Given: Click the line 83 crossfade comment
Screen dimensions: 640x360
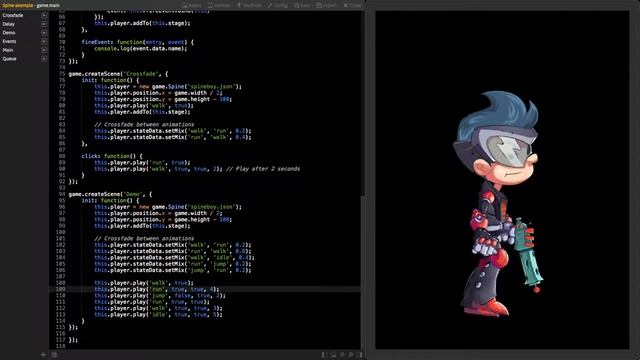Looking at the screenshot, I should (x=144, y=124).
